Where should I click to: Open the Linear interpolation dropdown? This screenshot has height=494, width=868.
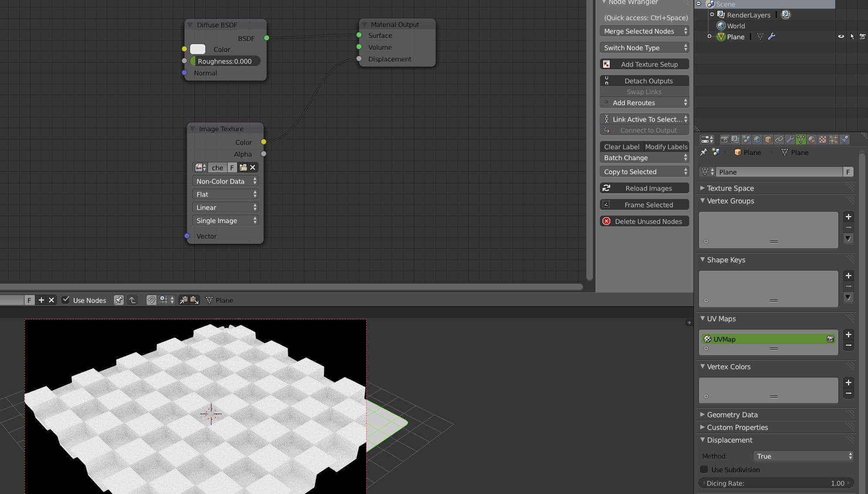tap(225, 207)
